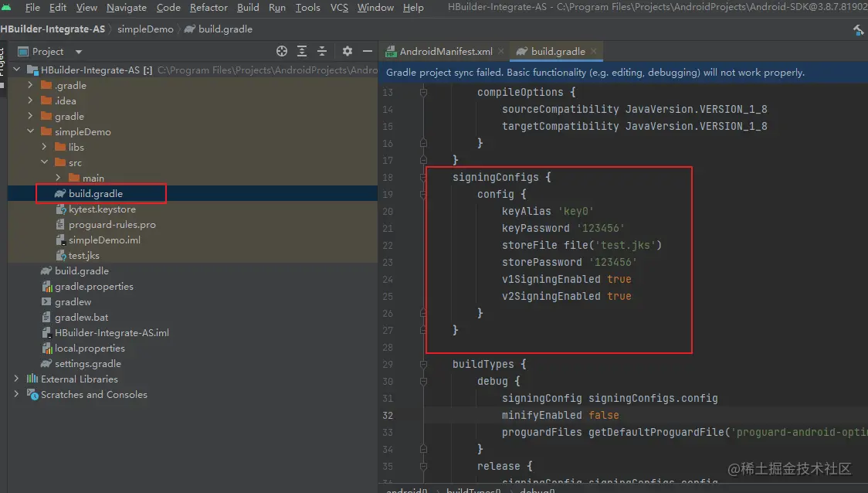Fold the signingConfigs block at line 18
The image size is (868, 493).
423,178
